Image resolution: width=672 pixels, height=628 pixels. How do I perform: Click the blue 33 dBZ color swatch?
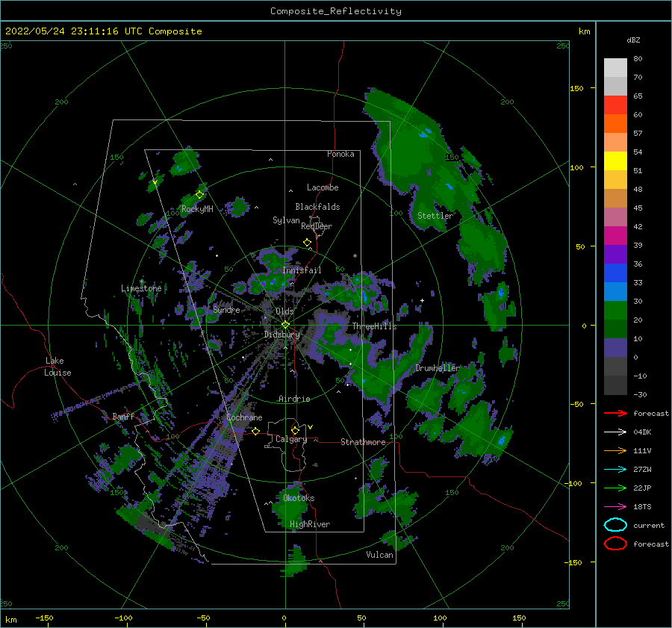tap(615, 273)
